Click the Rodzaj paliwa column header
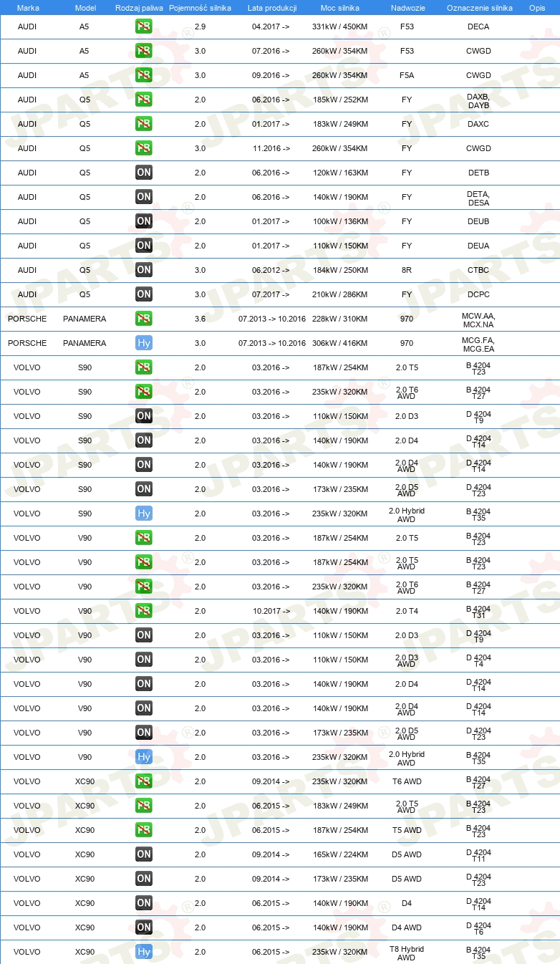This screenshot has width=560, height=964. click(x=139, y=7)
